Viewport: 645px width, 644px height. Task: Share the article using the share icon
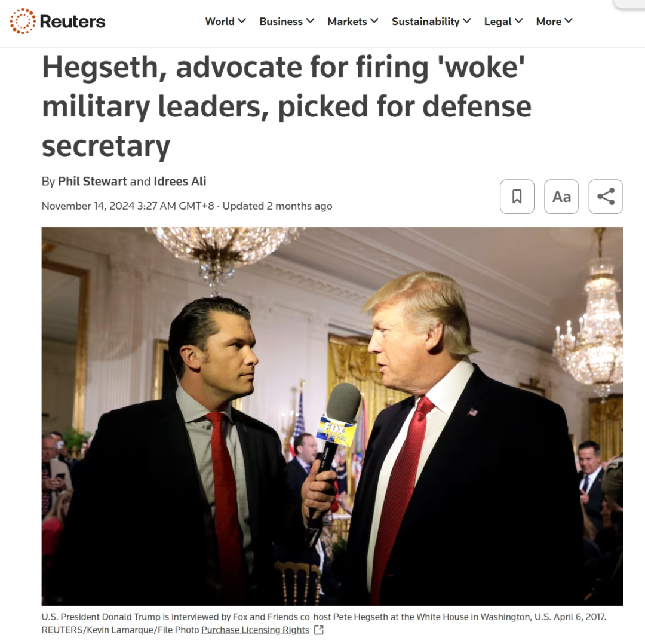[x=606, y=197]
